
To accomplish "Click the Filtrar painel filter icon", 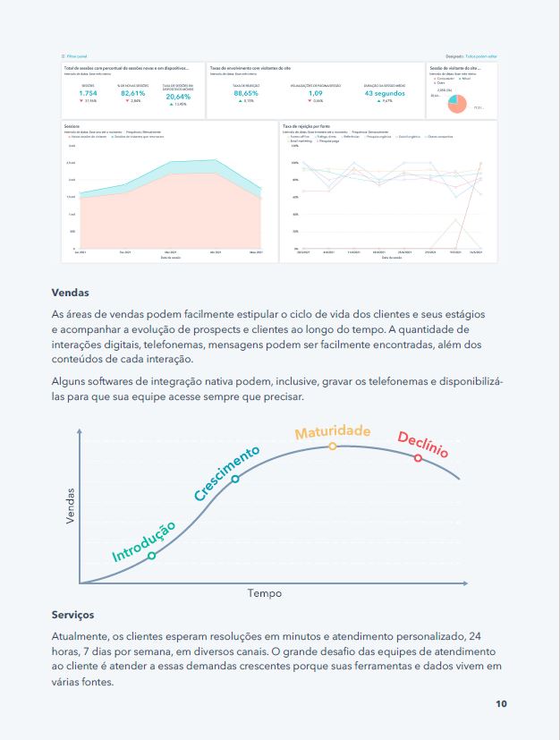I will [65, 55].
